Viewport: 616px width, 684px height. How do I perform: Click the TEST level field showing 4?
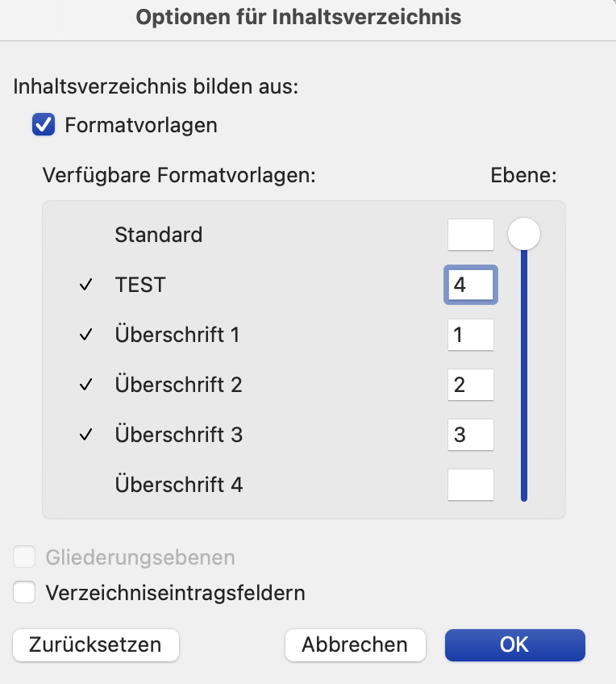point(470,285)
